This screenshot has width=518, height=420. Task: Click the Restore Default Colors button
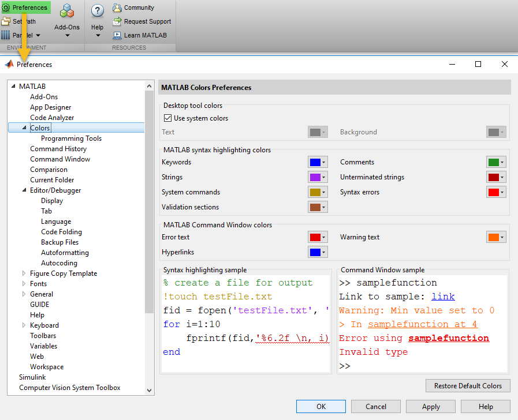click(468, 386)
